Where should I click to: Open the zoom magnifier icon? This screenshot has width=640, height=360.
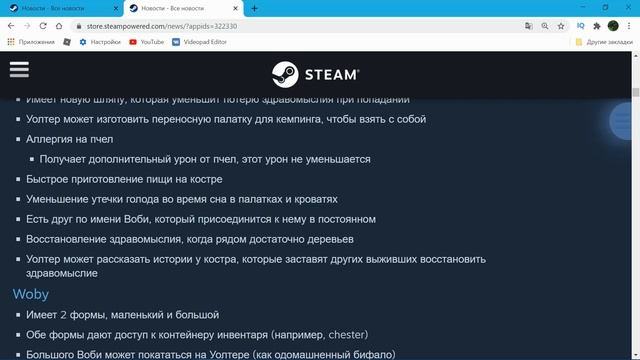pyautogui.click(x=545, y=26)
